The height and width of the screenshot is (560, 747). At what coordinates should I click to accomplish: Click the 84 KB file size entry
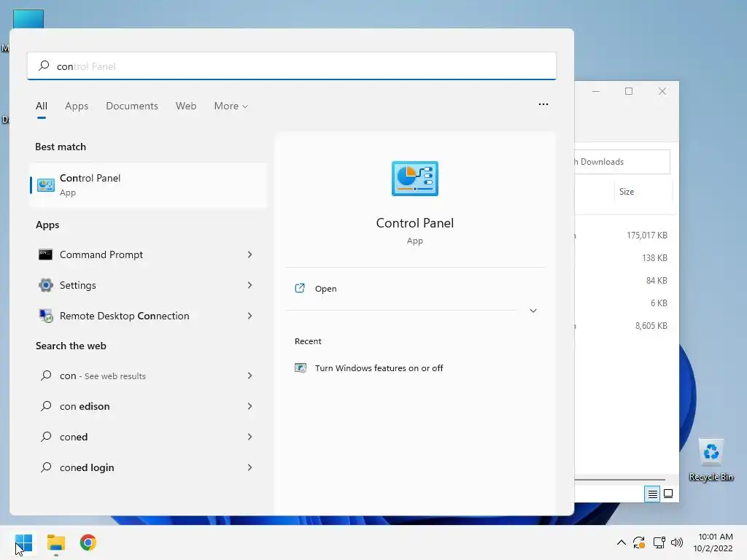[x=657, y=281]
